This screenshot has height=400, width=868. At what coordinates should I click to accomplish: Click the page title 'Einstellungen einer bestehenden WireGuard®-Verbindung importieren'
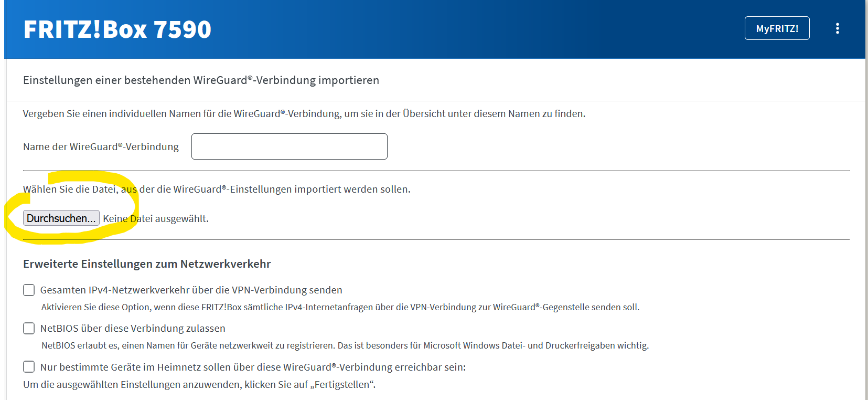tap(201, 80)
